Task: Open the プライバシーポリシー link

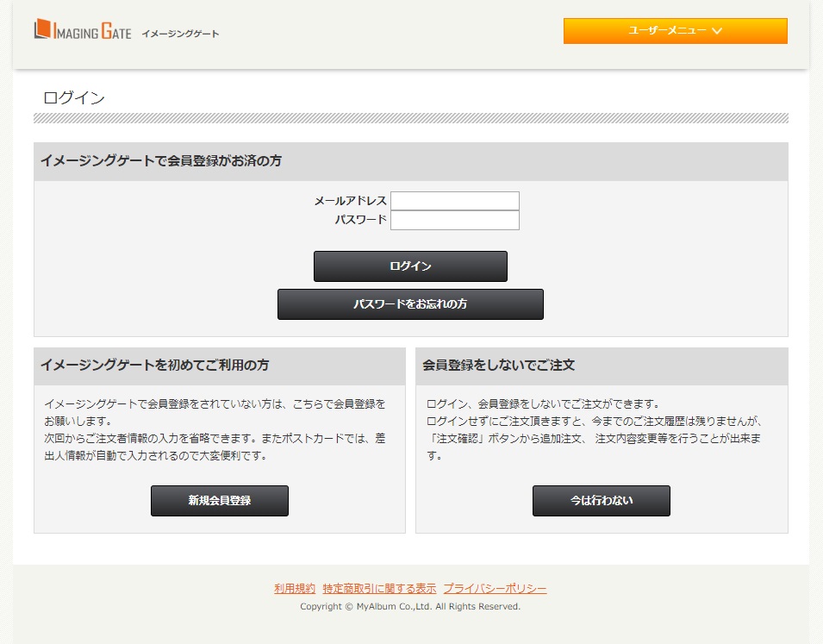Action: pyautogui.click(x=495, y=589)
